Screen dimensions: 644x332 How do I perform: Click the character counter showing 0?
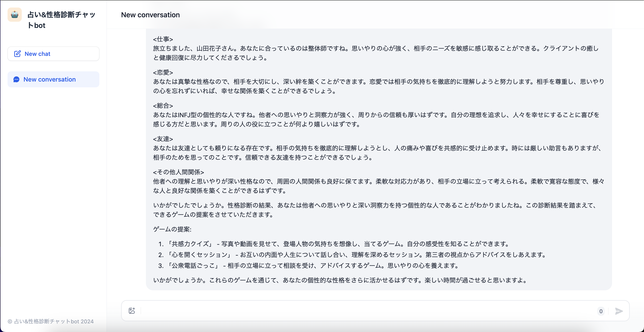pos(601,311)
